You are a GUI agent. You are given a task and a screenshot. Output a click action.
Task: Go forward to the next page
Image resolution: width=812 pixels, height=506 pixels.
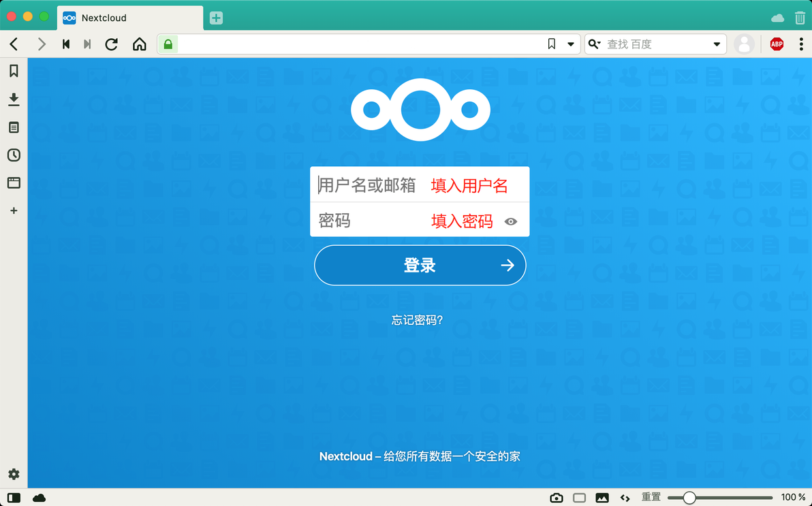click(x=42, y=44)
